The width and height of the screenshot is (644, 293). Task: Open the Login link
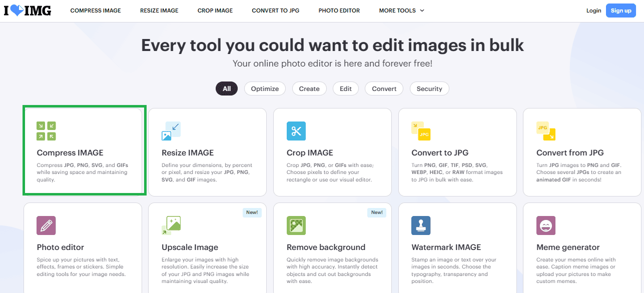tap(593, 10)
